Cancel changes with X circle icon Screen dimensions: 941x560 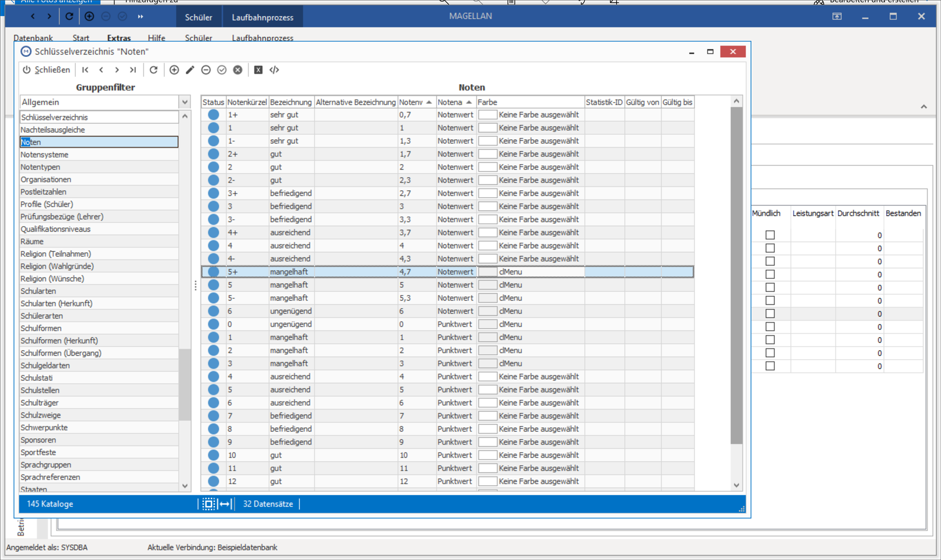pyautogui.click(x=238, y=70)
